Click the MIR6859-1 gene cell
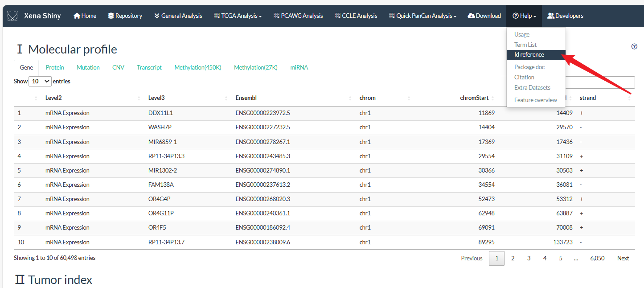Image resolution: width=644 pixels, height=288 pixels. [163, 142]
